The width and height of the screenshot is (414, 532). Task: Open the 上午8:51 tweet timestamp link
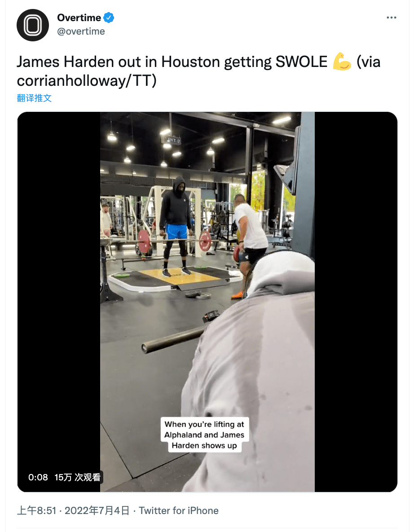[36, 510]
